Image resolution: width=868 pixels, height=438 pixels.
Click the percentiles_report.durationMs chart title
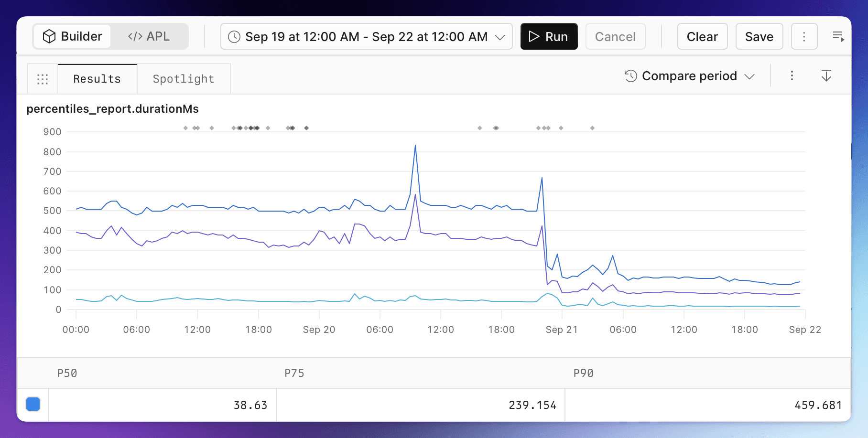coord(112,109)
